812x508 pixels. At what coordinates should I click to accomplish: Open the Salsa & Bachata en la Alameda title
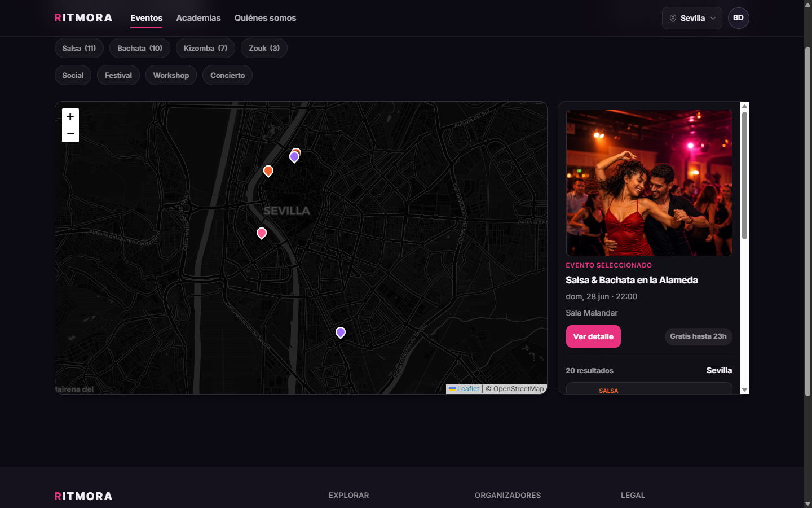pyautogui.click(x=632, y=280)
